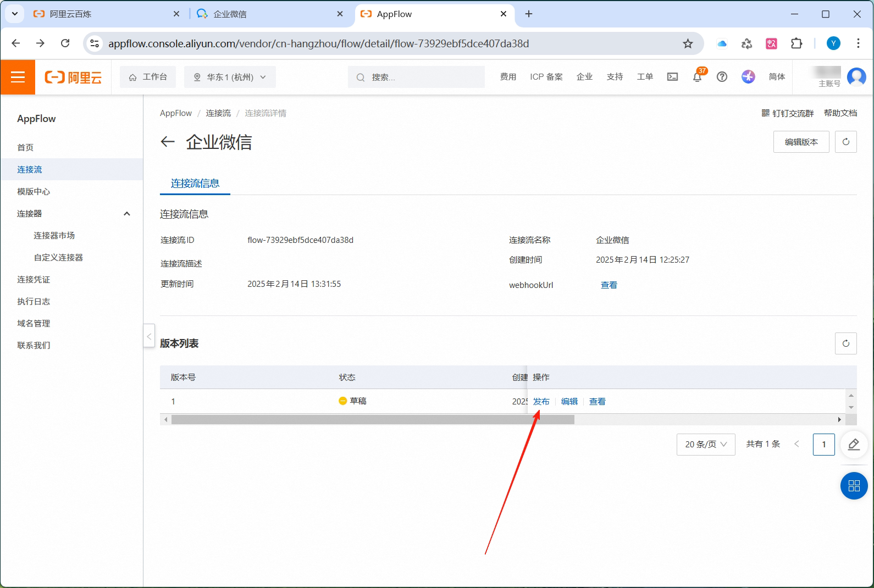874x588 pixels.
Task: Open a new browser tab
Action: [x=529, y=14]
